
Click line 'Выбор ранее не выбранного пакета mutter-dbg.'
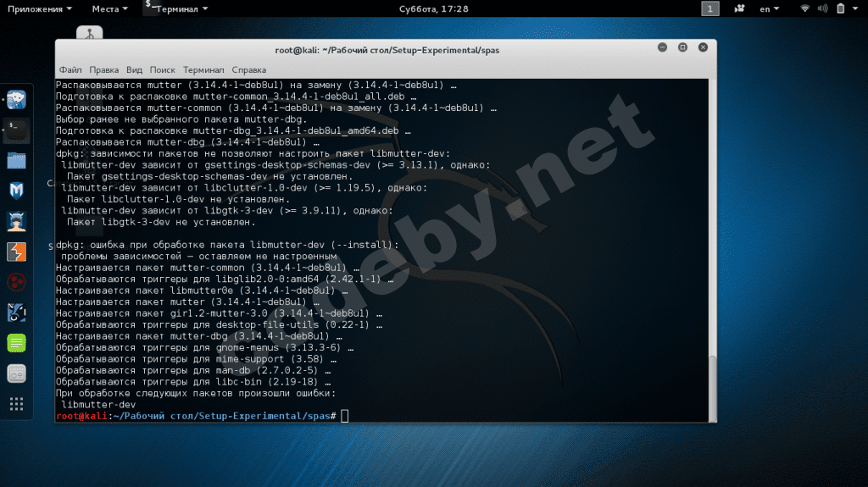pyautogui.click(x=181, y=119)
